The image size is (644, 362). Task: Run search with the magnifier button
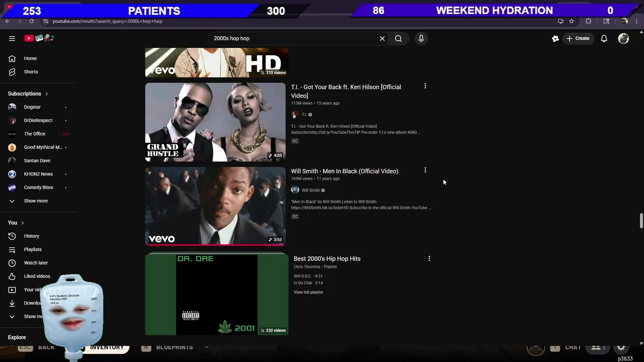398,38
